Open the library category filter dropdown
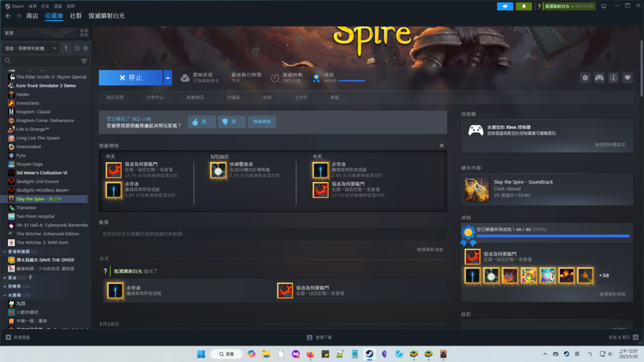The height and width of the screenshot is (362, 644). click(x=31, y=48)
